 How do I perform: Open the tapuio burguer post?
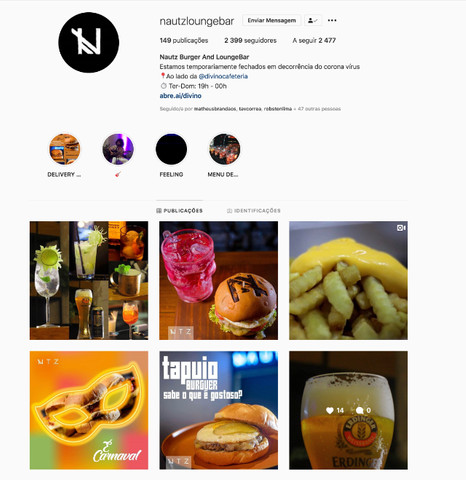(x=219, y=410)
